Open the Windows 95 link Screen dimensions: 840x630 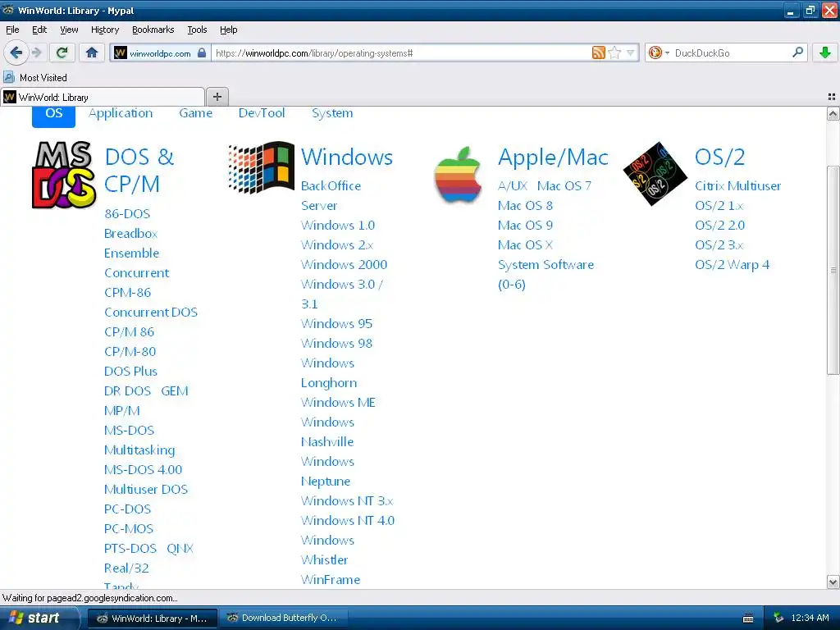pos(336,323)
